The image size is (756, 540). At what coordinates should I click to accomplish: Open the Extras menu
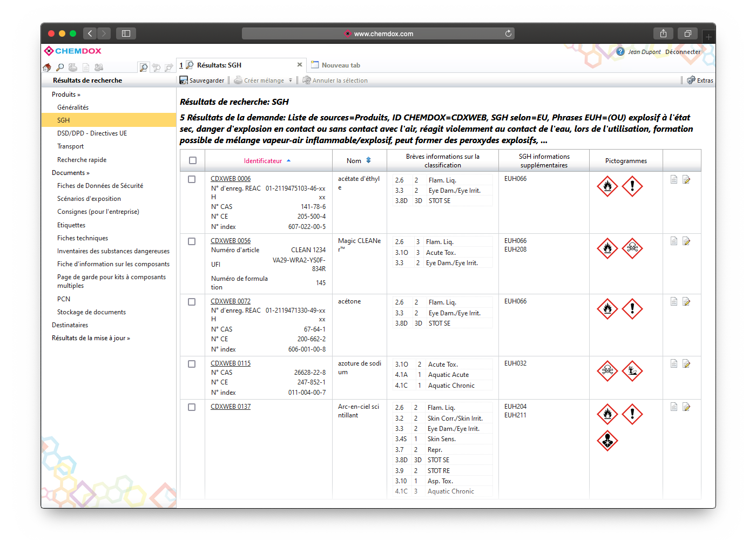coord(700,80)
